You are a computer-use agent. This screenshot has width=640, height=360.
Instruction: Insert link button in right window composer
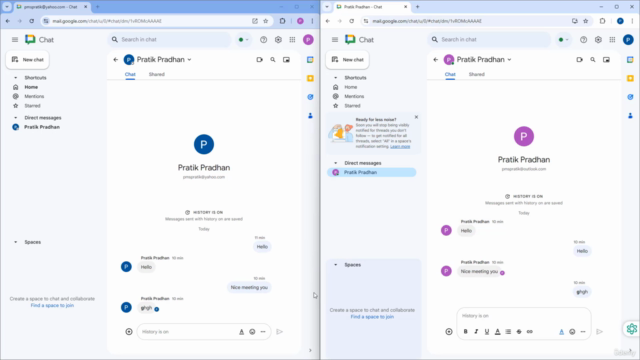click(x=529, y=332)
